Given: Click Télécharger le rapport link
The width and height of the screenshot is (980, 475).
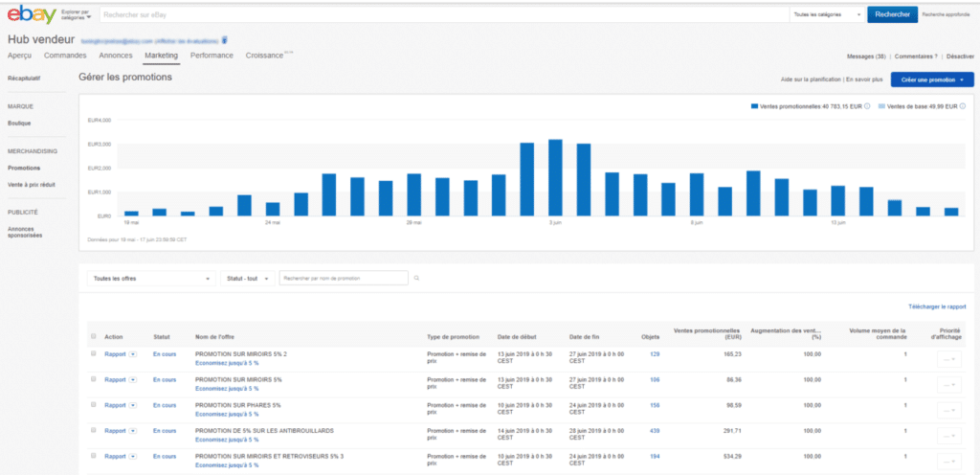Looking at the screenshot, I should coord(937,306).
